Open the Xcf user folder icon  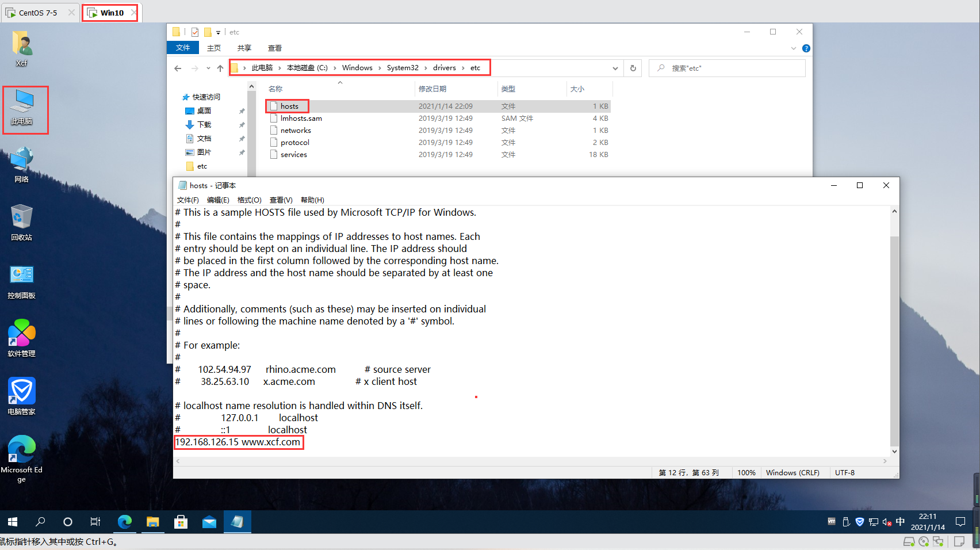coord(22,48)
